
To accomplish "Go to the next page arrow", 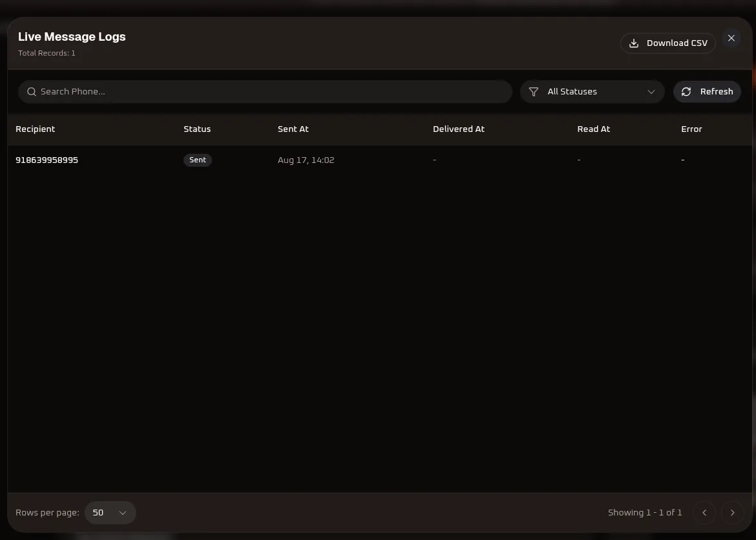I will (x=732, y=512).
